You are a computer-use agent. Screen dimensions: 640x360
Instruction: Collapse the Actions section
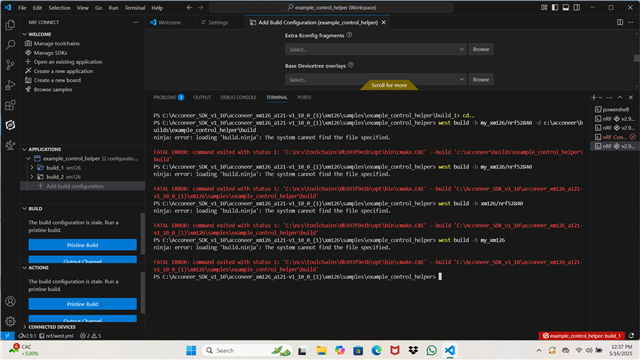click(x=24, y=268)
